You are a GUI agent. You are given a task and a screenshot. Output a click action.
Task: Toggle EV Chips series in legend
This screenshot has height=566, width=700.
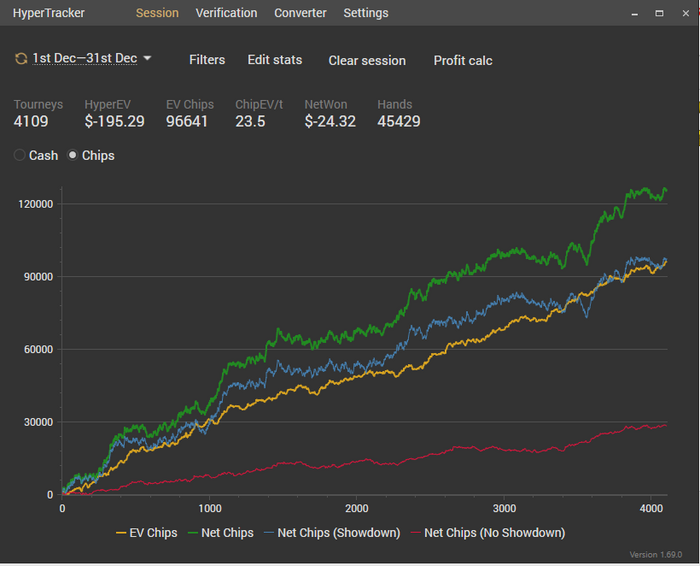coord(147,533)
